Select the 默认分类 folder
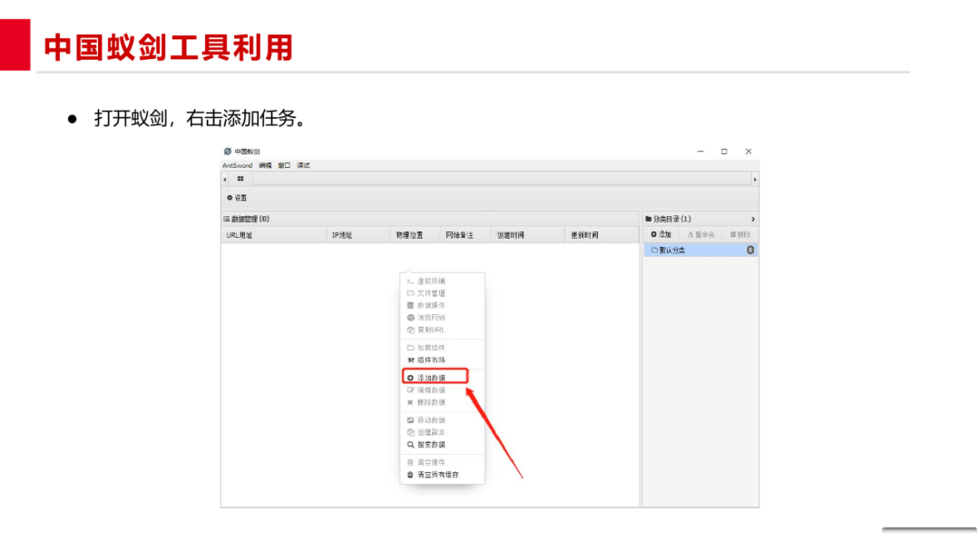Viewport: 980px width, 552px height. [x=701, y=250]
